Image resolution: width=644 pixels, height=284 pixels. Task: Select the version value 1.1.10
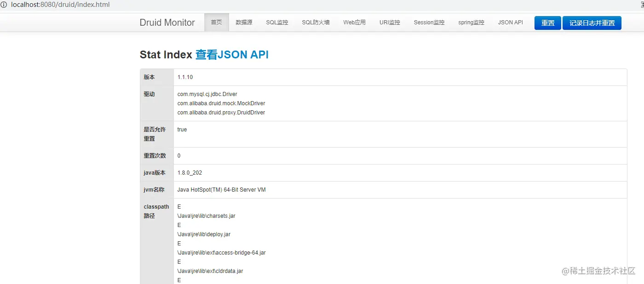pyautogui.click(x=185, y=77)
